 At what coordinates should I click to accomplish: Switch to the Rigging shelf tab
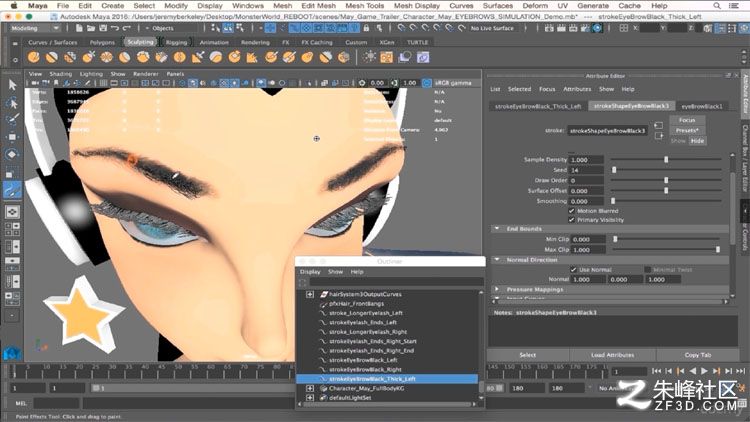[176, 42]
